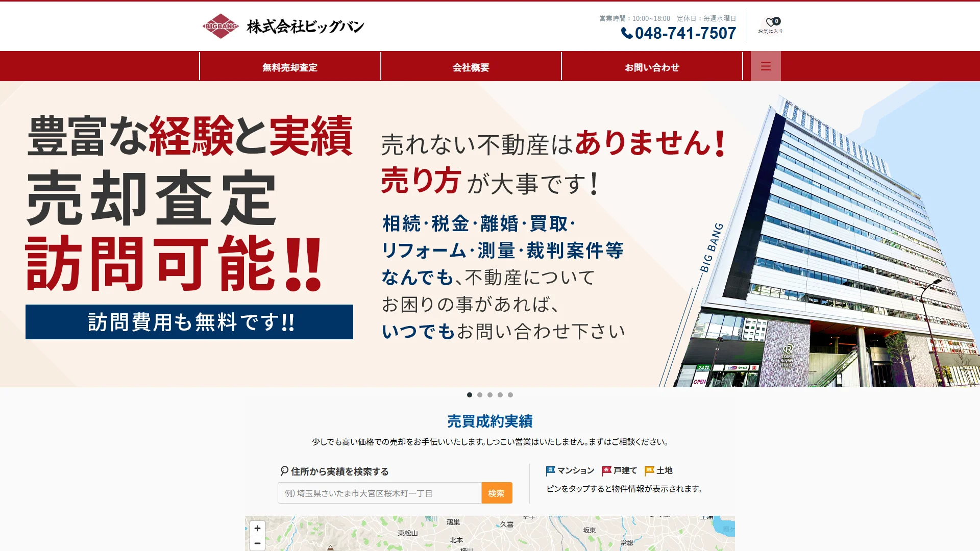Click the search magnifier icon by 住所から実績を検索する
This screenshot has width=980, height=551.
(284, 471)
